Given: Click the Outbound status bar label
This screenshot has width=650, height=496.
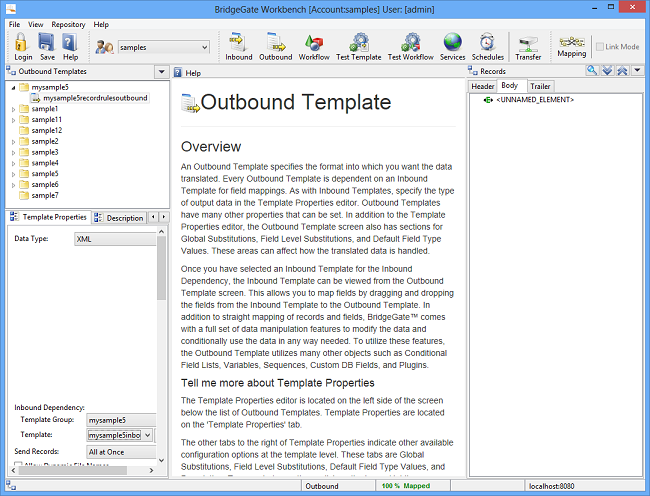Looking at the screenshot, I should click(x=322, y=486).
